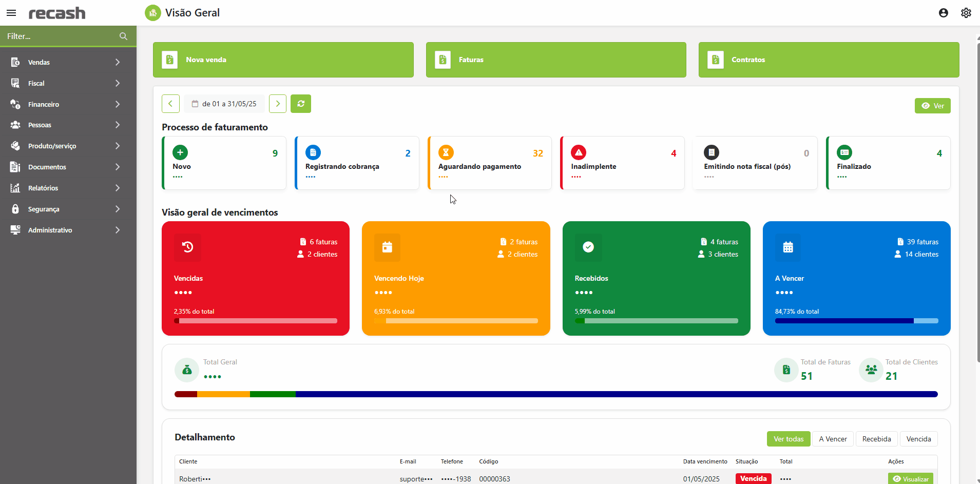
Task: Toggle value visibility with Ver button
Action: 932,106
